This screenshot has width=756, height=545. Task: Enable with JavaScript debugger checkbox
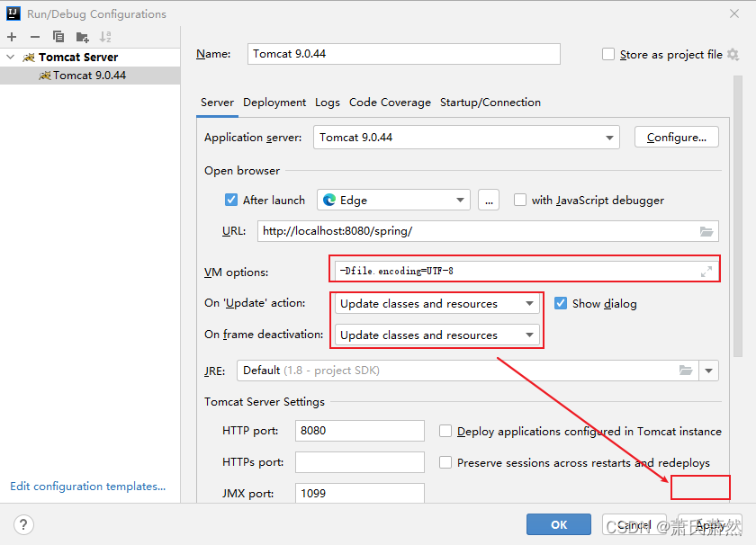click(x=520, y=200)
